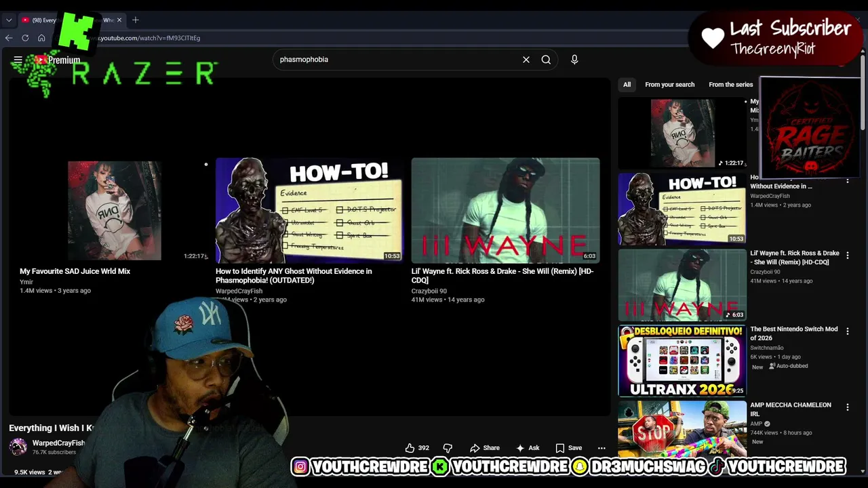
Task: Reload the current page
Action: point(25,38)
